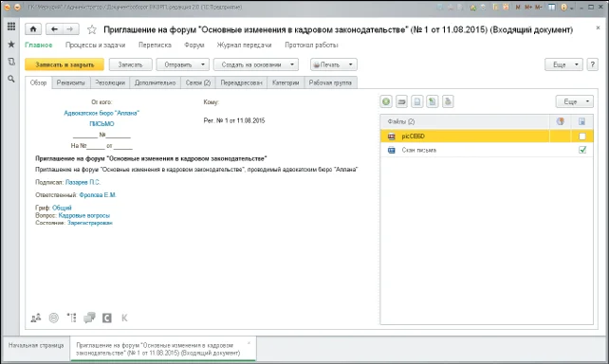The height and width of the screenshot is (364, 609).
Task: Switch to Категории tab
Action: pos(286,82)
